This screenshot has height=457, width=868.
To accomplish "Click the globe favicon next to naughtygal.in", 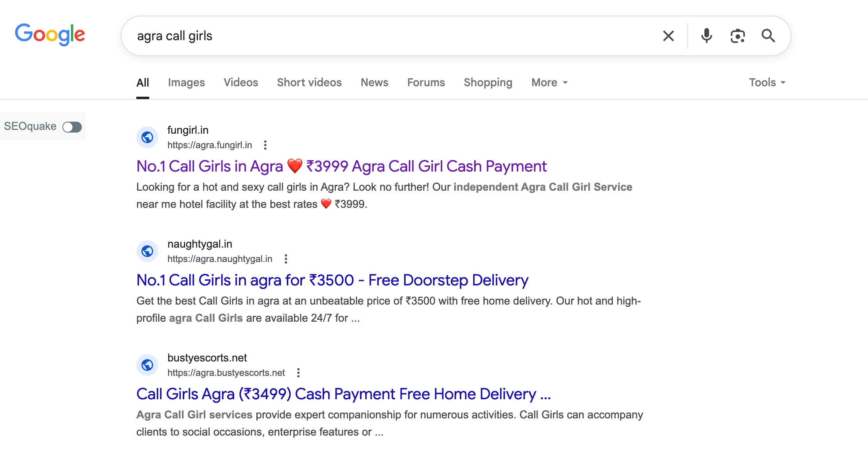I will pyautogui.click(x=147, y=251).
